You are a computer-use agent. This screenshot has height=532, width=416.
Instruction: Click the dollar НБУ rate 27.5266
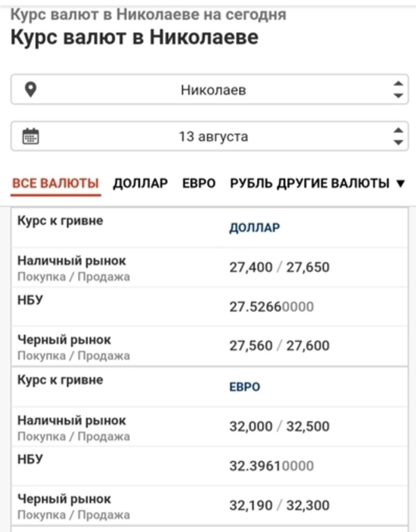coord(272,307)
